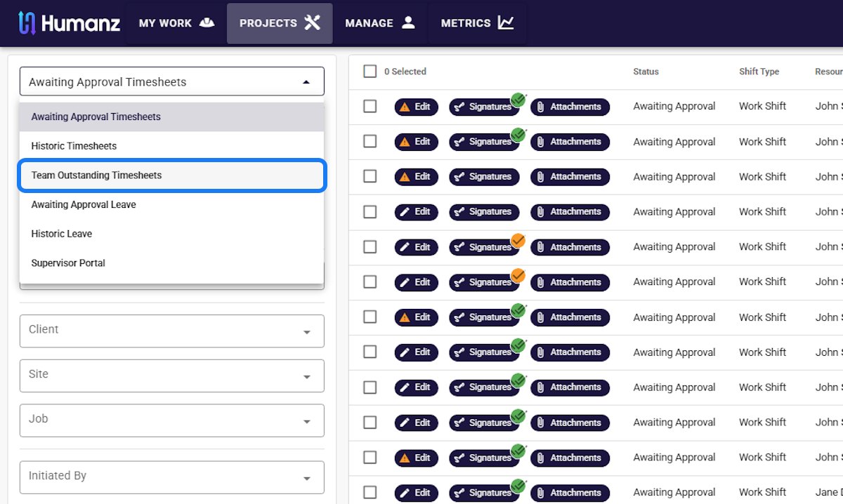This screenshot has height=504, width=843.
Task: Open the Projects tab
Action: click(x=280, y=23)
